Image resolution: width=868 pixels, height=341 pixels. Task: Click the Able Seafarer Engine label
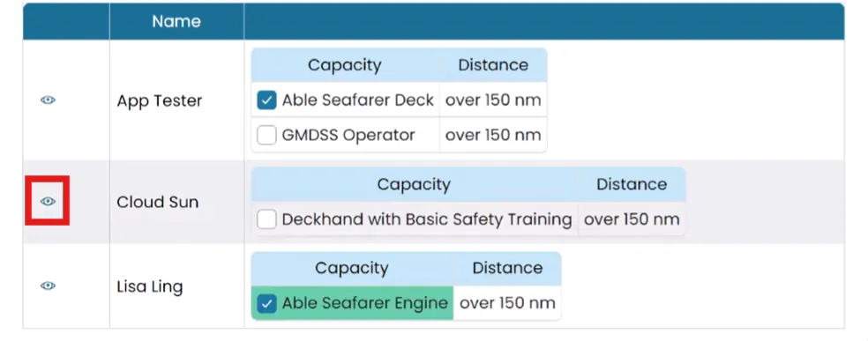[365, 303]
